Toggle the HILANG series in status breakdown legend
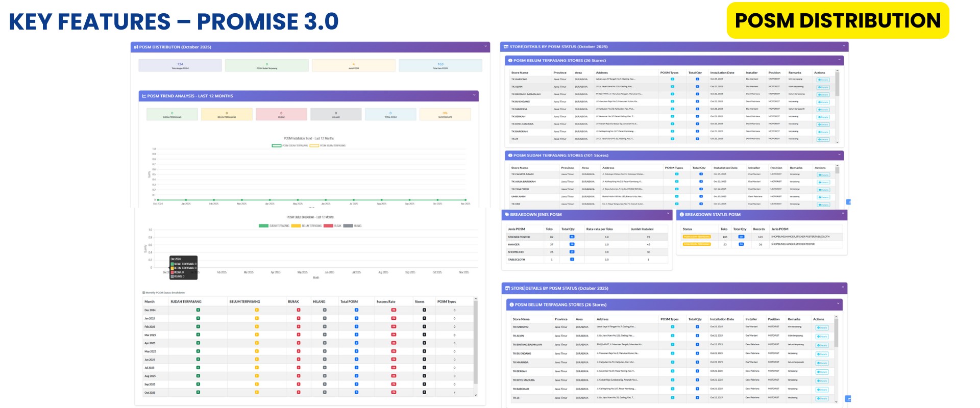Image resolution: width=980 pixels, height=408 pixels. [x=352, y=226]
